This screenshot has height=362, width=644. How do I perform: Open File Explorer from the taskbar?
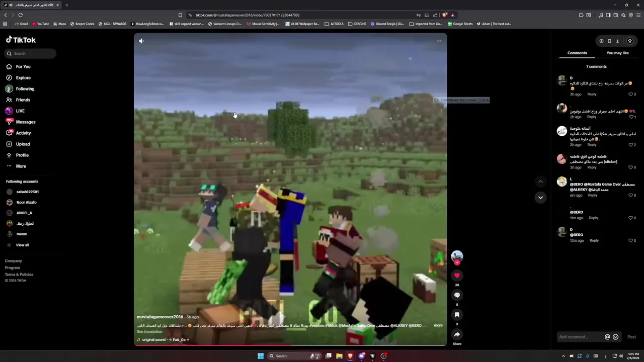pyautogui.click(x=339, y=356)
